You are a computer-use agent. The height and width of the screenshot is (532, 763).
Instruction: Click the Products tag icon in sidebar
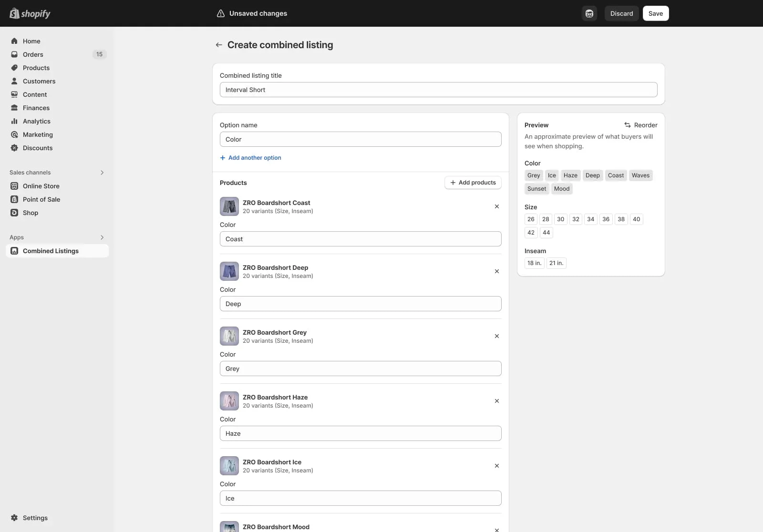14,68
